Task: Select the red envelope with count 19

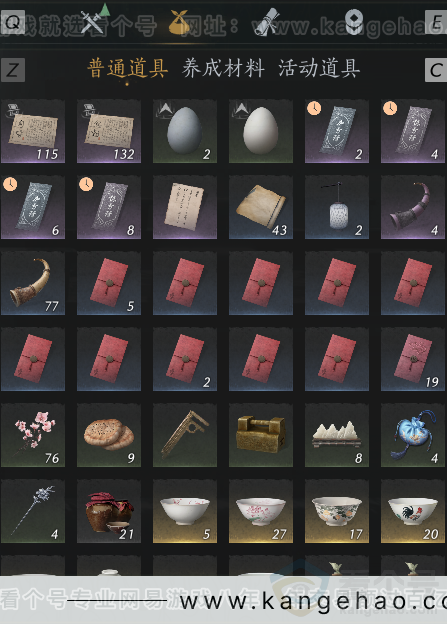Action: tap(413, 359)
